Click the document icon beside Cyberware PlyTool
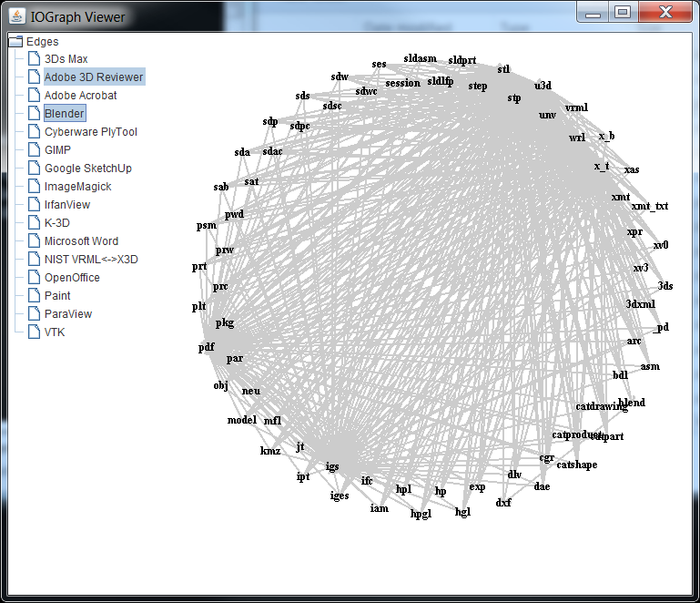Viewport: 700px width, 603px height. [34, 131]
